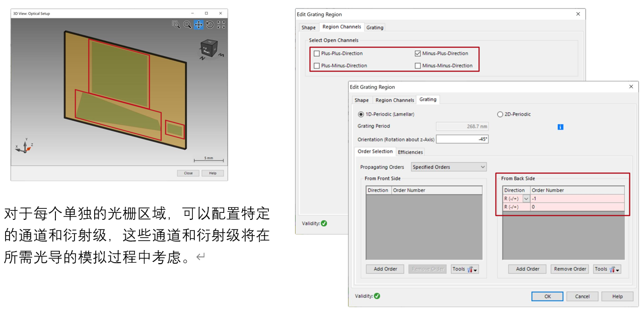Click the Direction column header in Back Side table

[x=517, y=190]
